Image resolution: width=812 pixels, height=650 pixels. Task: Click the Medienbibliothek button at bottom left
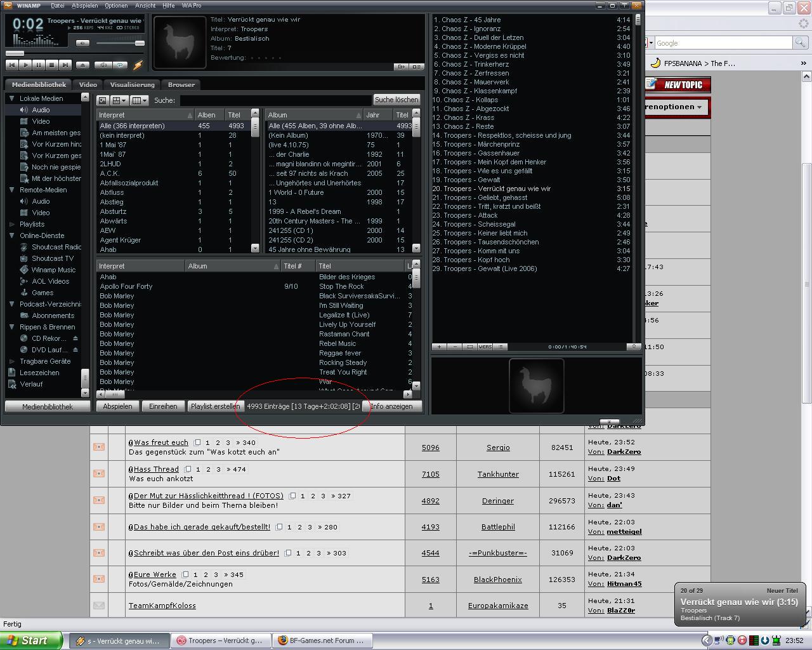48,407
